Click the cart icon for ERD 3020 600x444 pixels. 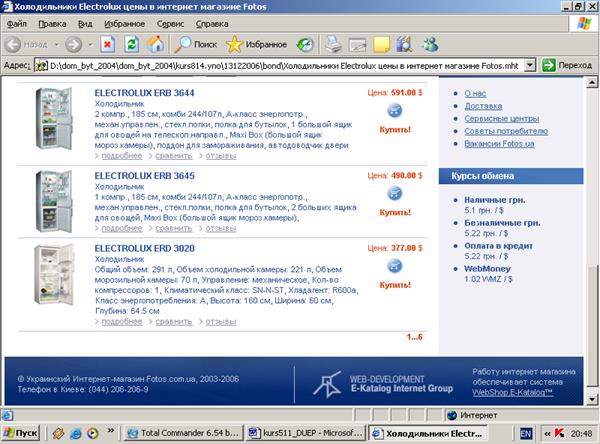tap(395, 266)
